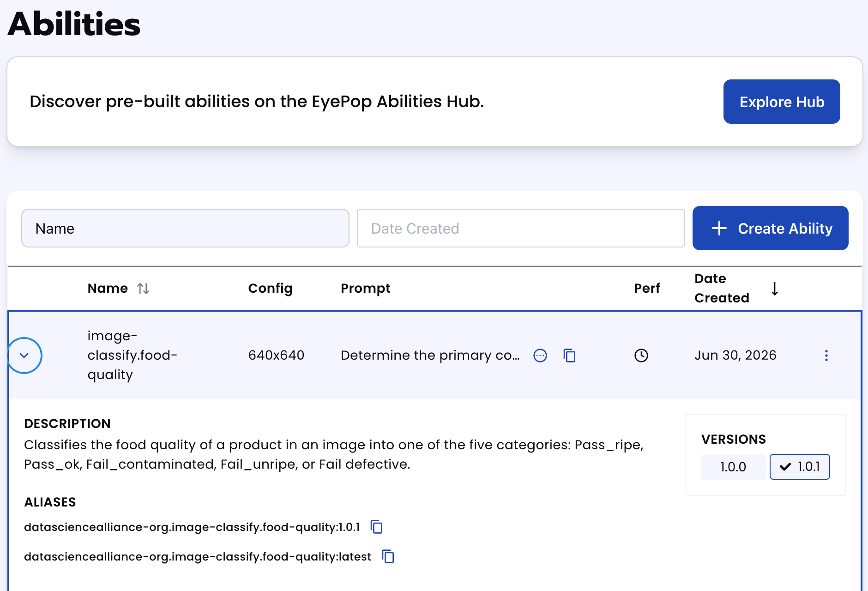This screenshot has height=591, width=868.
Task: Click the Explore Hub button
Action: pos(781,102)
